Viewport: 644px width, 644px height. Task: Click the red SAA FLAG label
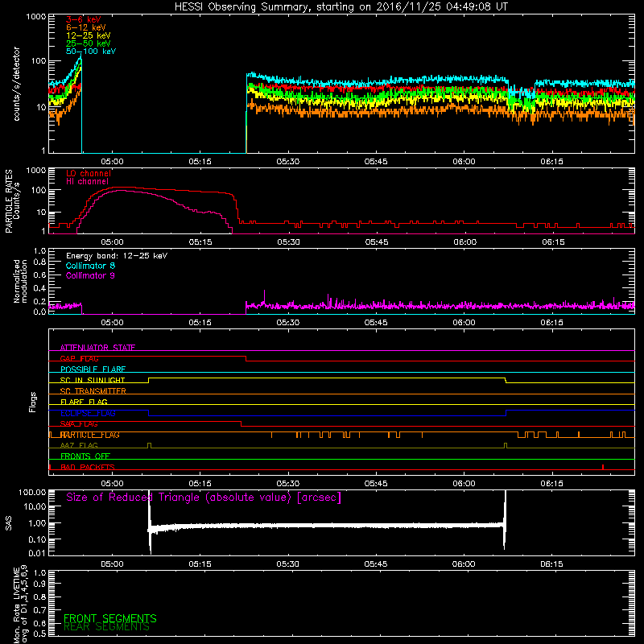[x=79, y=424]
